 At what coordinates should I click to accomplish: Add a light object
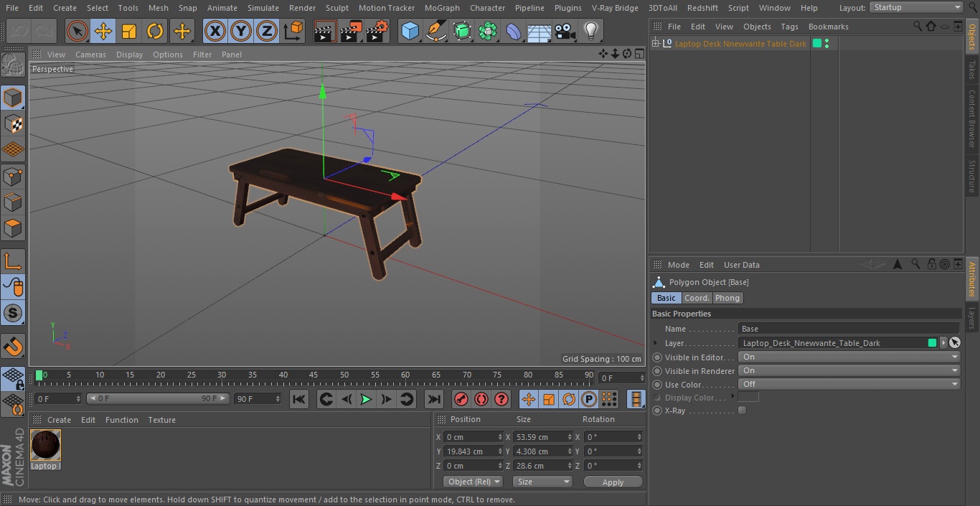(590, 31)
